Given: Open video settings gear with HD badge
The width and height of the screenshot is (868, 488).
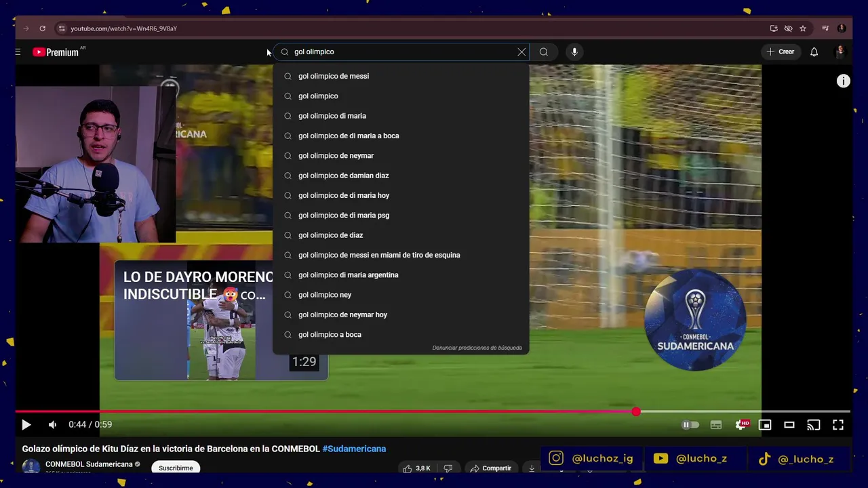Looking at the screenshot, I should pos(743,425).
